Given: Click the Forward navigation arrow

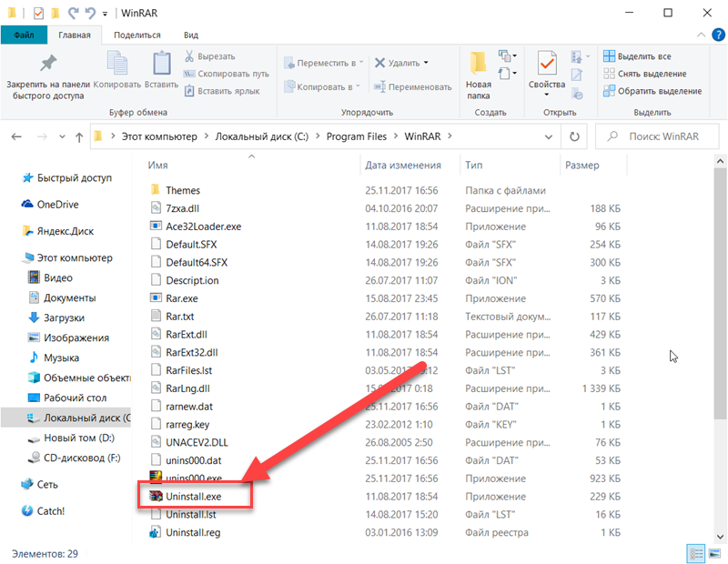Looking at the screenshot, I should coord(42,136).
